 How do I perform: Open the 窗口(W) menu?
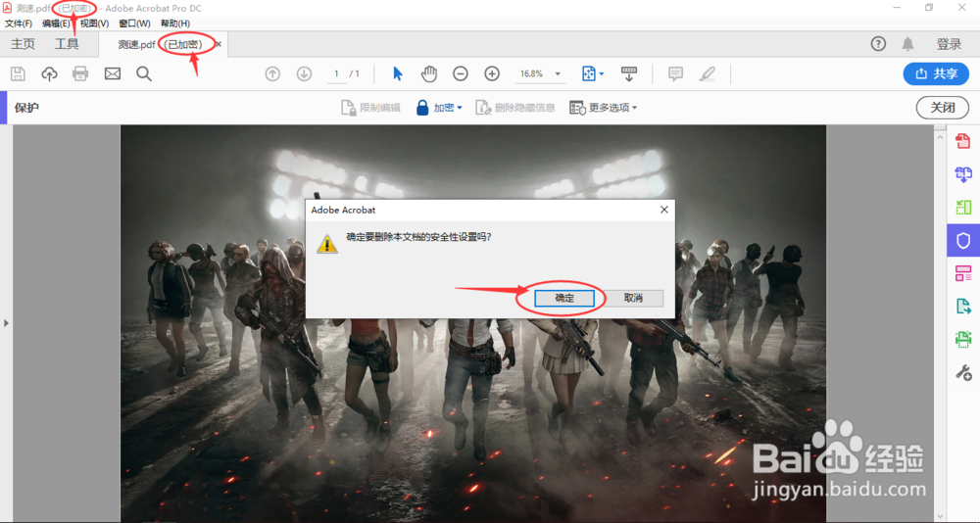pos(134,24)
